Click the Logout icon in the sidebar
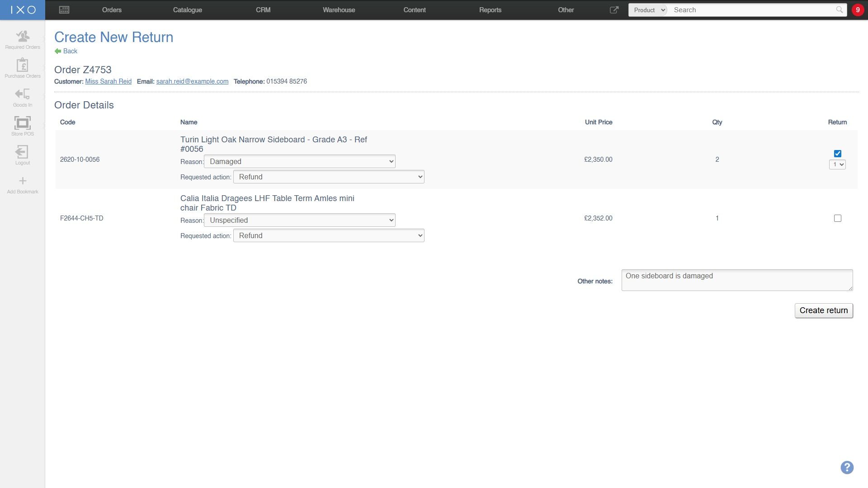This screenshot has height=488, width=868. pos(22,152)
